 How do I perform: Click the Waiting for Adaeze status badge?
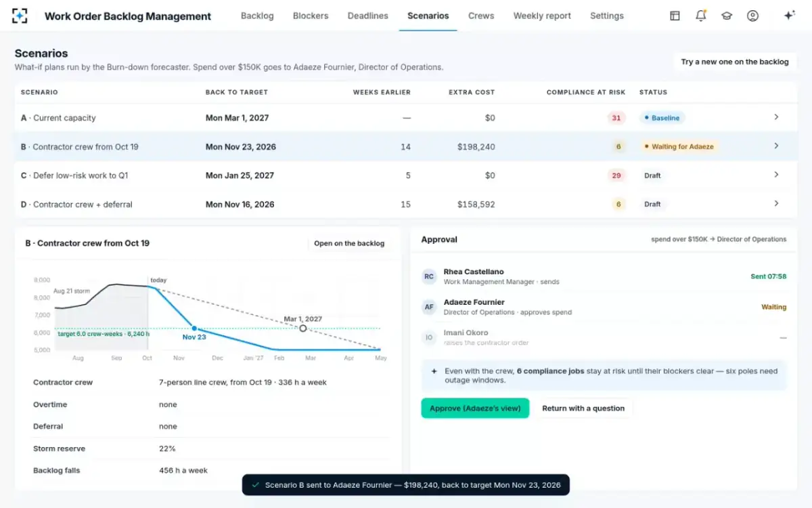click(679, 146)
